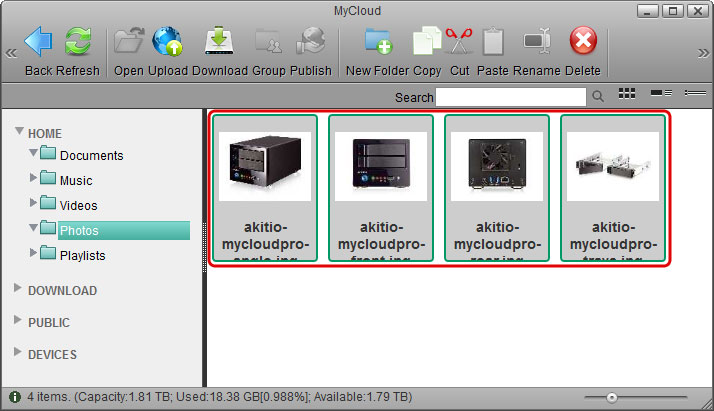Switch to simple list view
The image size is (714, 411).
pos(694,94)
